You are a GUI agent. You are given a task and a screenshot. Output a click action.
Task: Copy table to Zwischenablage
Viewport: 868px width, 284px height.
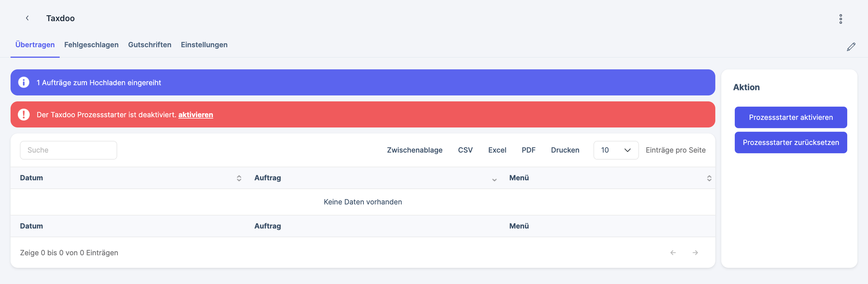click(415, 150)
